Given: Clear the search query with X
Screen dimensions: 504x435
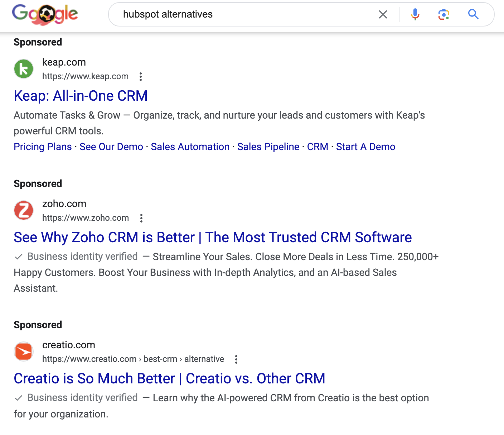Looking at the screenshot, I should coord(383,14).
